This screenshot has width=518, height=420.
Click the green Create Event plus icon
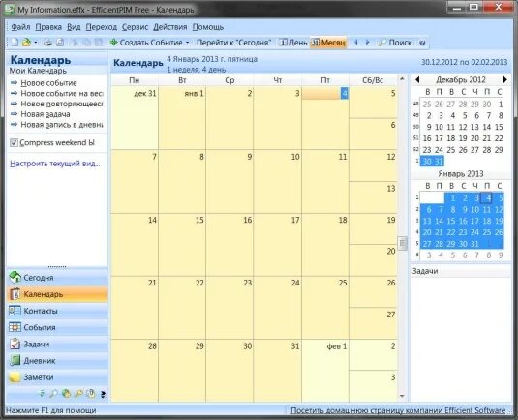[113, 43]
